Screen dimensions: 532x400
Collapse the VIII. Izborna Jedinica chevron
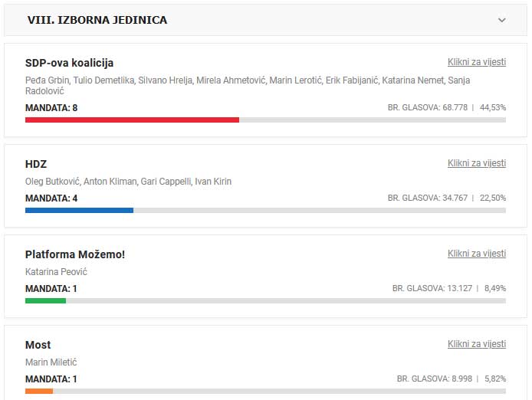[x=502, y=20]
